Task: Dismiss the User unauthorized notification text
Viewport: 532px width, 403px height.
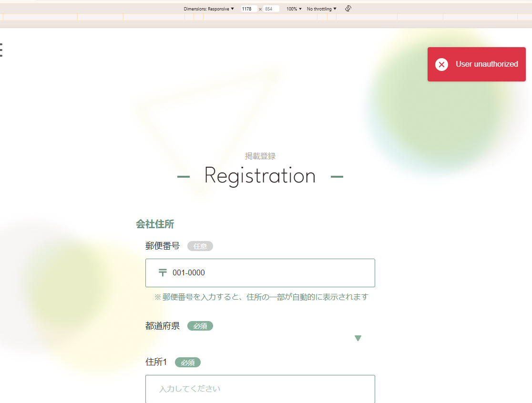Action: click(487, 64)
